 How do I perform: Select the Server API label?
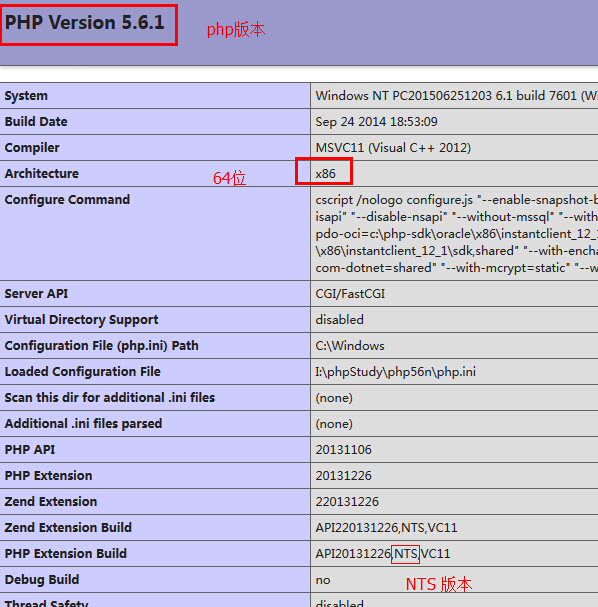coord(36,293)
